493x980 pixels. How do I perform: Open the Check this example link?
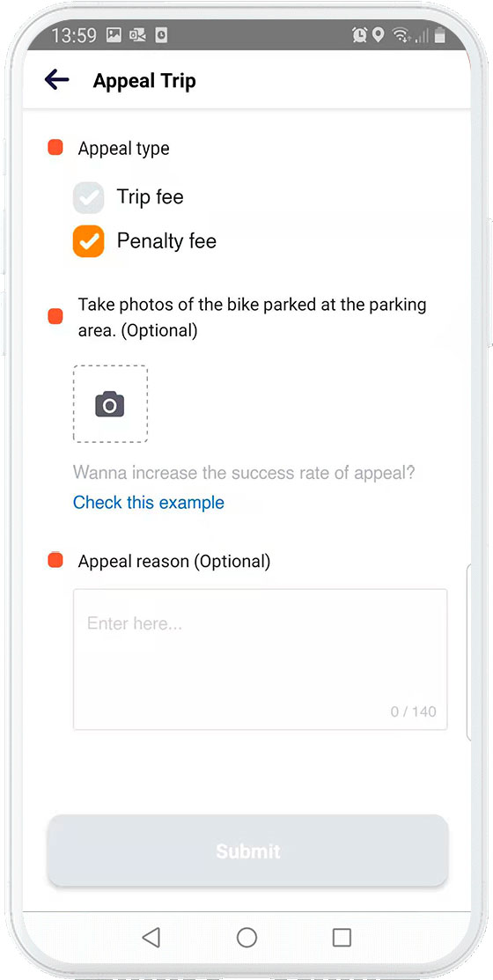coord(149,503)
